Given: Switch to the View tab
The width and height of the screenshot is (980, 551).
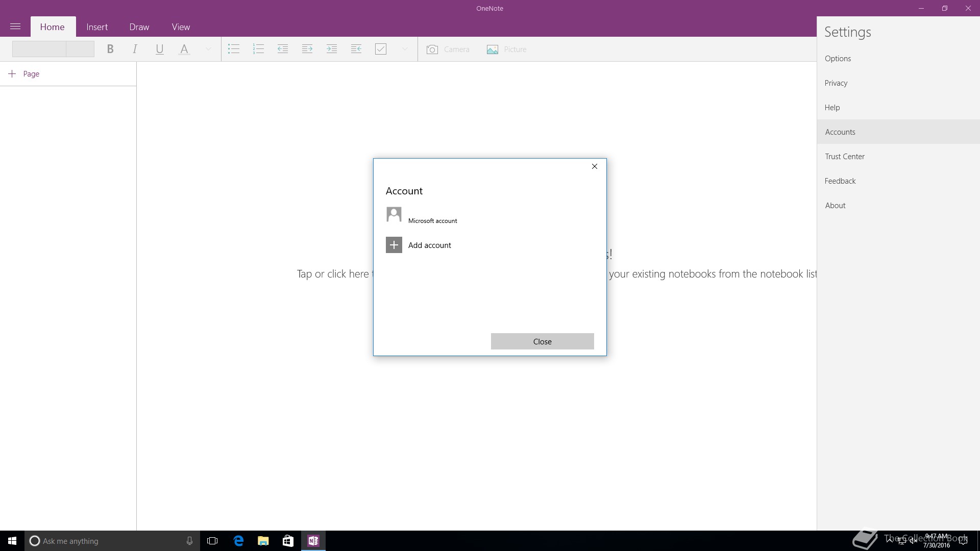Looking at the screenshot, I should (x=181, y=27).
